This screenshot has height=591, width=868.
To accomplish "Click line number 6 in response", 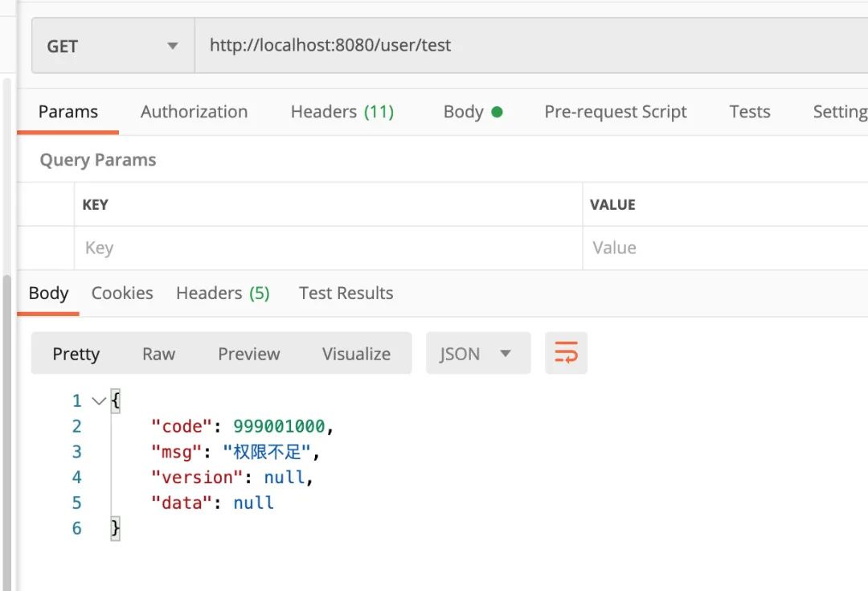I will pos(77,527).
